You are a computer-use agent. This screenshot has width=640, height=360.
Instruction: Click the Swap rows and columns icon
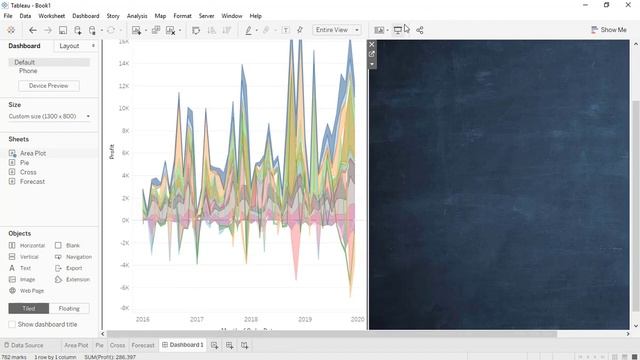tap(196, 30)
